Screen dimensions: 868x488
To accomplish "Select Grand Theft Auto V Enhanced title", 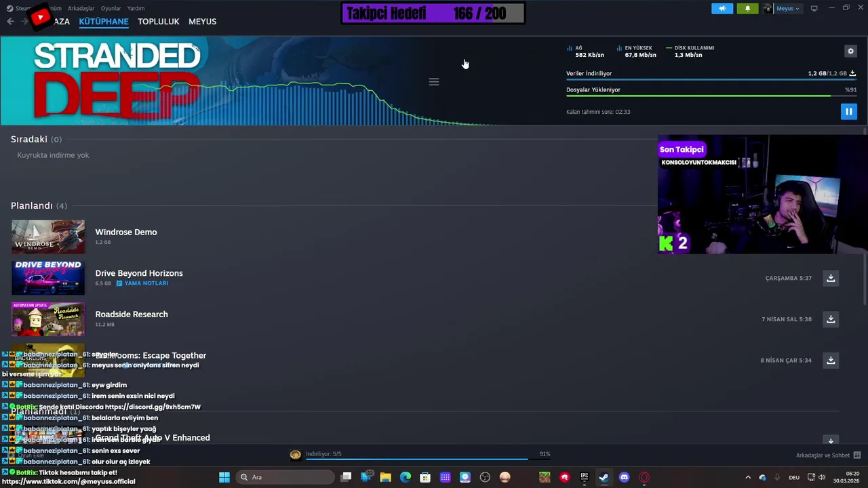I will [153, 438].
